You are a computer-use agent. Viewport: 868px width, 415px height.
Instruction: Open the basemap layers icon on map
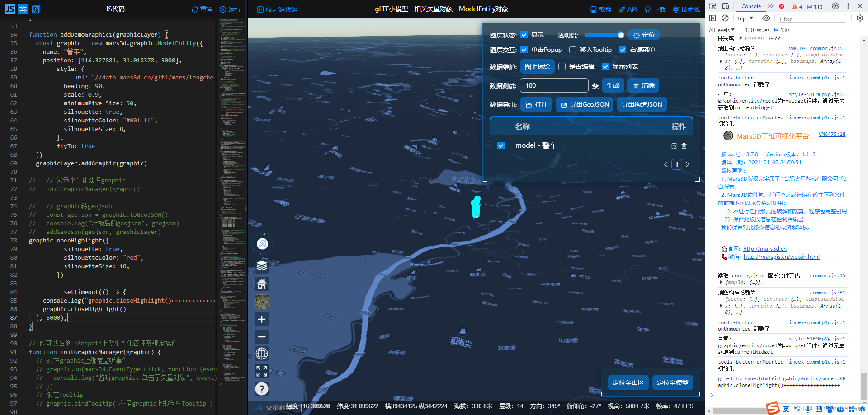point(261,266)
